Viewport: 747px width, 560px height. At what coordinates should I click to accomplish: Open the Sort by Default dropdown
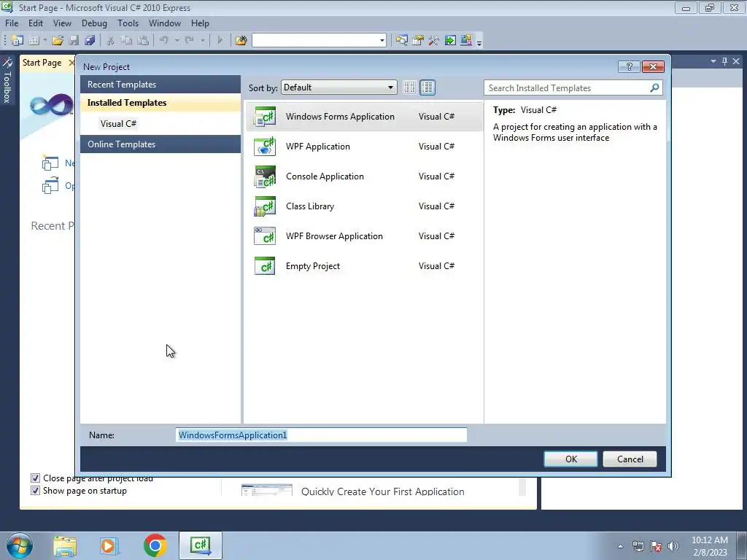pos(338,87)
